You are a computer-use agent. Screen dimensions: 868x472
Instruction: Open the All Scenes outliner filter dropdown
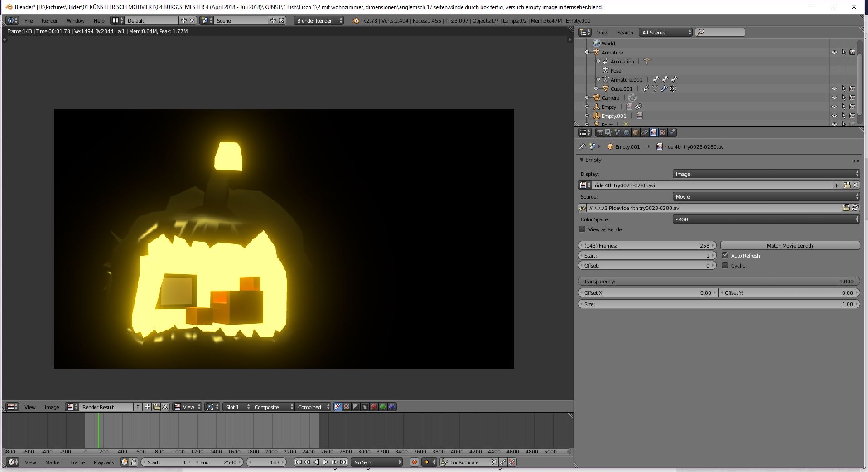click(665, 32)
